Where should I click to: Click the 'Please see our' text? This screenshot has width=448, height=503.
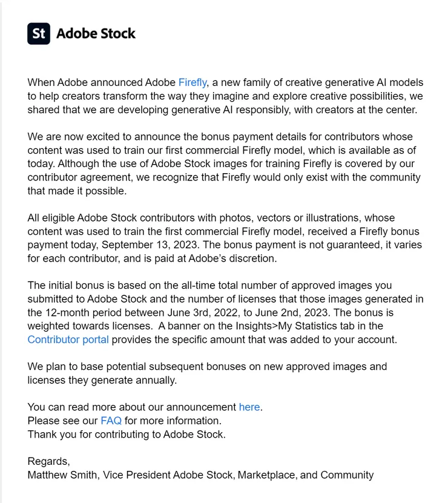click(62, 421)
